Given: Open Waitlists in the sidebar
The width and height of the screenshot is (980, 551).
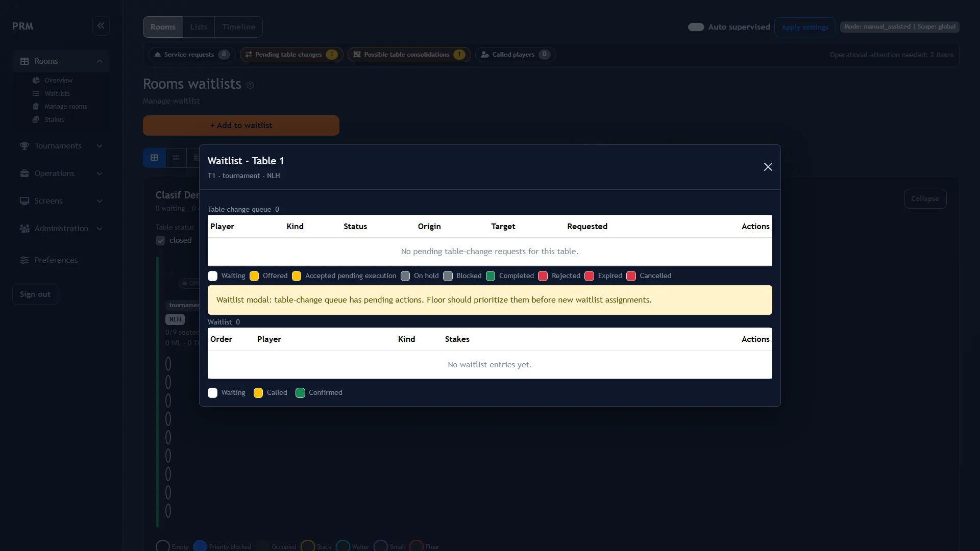Looking at the screenshot, I should (57, 93).
